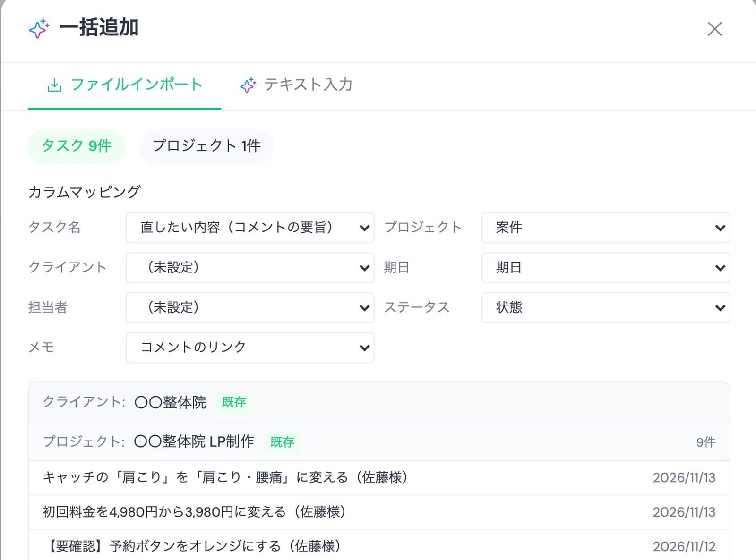Close the 一括追加 dialog with the X icon

714,29
